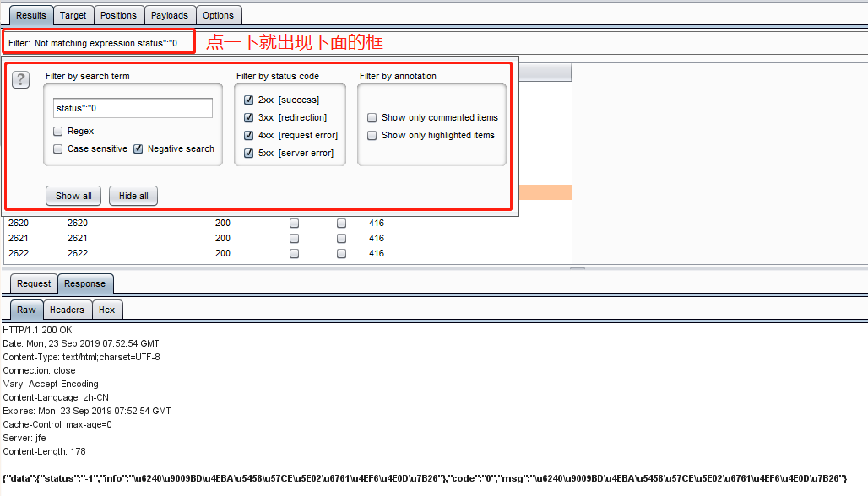Viewport: 868px width, 496px height.
Task: Click the Server: jfe header line
Action: point(24,438)
